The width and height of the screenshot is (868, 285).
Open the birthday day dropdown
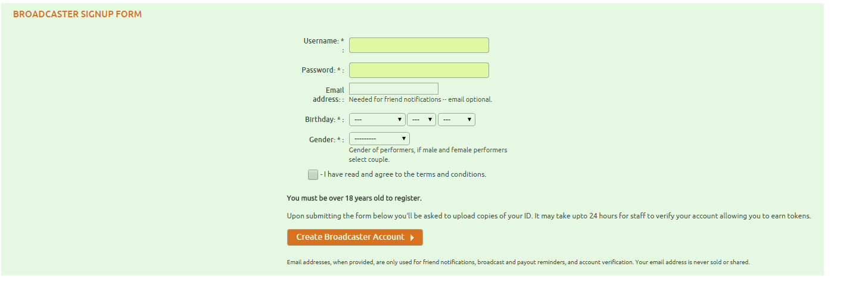[x=422, y=120]
